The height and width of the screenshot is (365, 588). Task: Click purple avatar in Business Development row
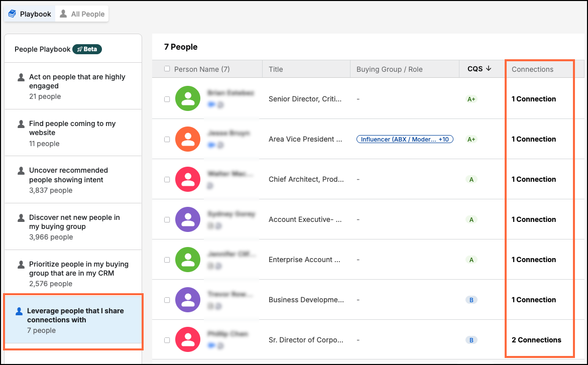click(187, 299)
